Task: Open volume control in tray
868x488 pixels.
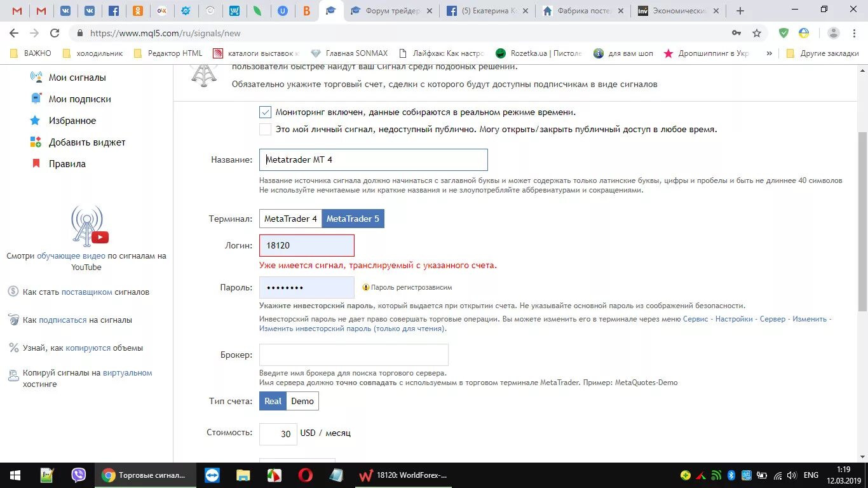Action: coord(792,475)
